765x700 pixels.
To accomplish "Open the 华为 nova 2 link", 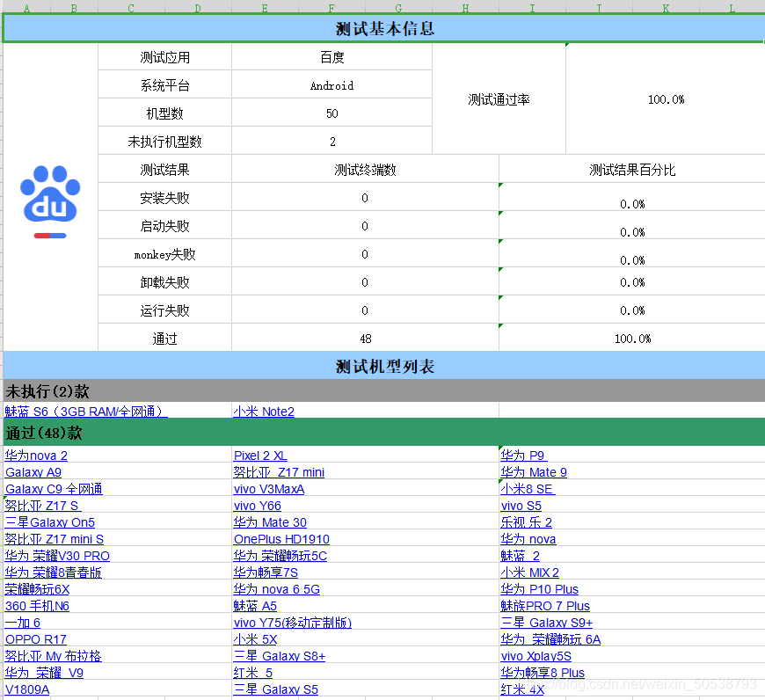I will click(x=36, y=456).
